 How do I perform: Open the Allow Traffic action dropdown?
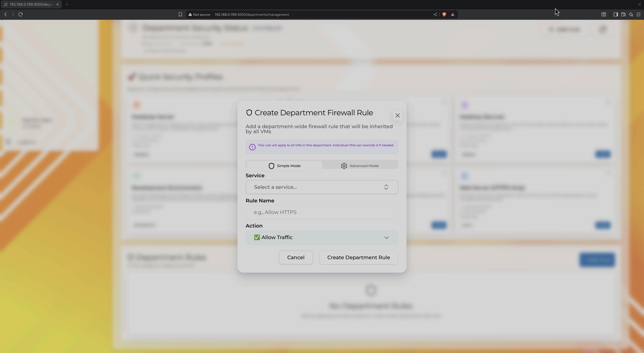tap(321, 237)
